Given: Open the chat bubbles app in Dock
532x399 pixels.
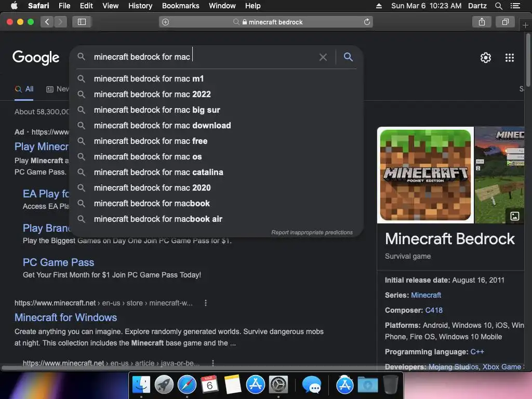Looking at the screenshot, I should [x=312, y=385].
